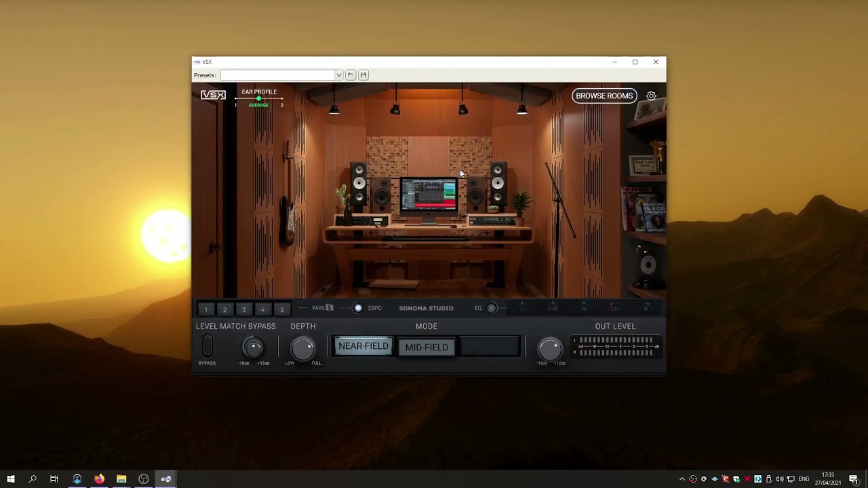Click the OUT LEVEL knob
Screen dimensions: 868x488
(x=550, y=348)
